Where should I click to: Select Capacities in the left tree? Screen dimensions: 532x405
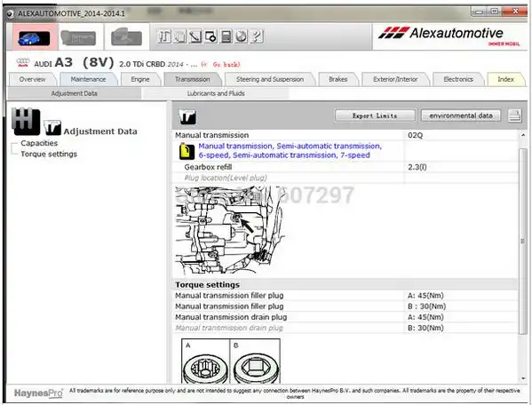pyautogui.click(x=39, y=143)
